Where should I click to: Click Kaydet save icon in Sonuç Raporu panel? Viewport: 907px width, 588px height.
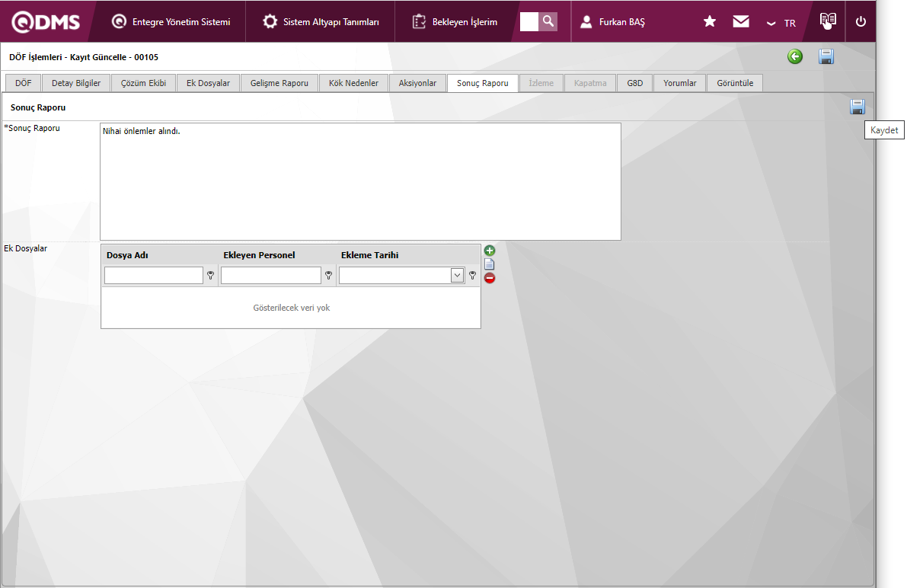point(857,107)
